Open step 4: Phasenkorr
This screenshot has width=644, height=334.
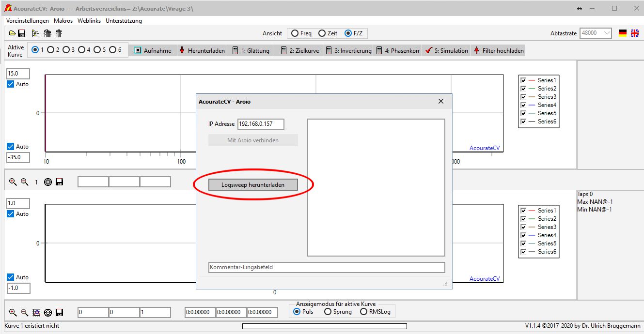pos(397,50)
